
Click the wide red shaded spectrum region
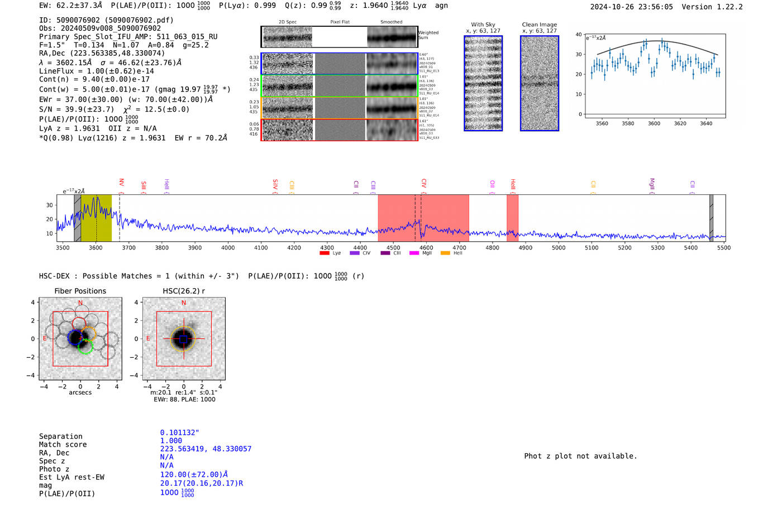(423, 218)
